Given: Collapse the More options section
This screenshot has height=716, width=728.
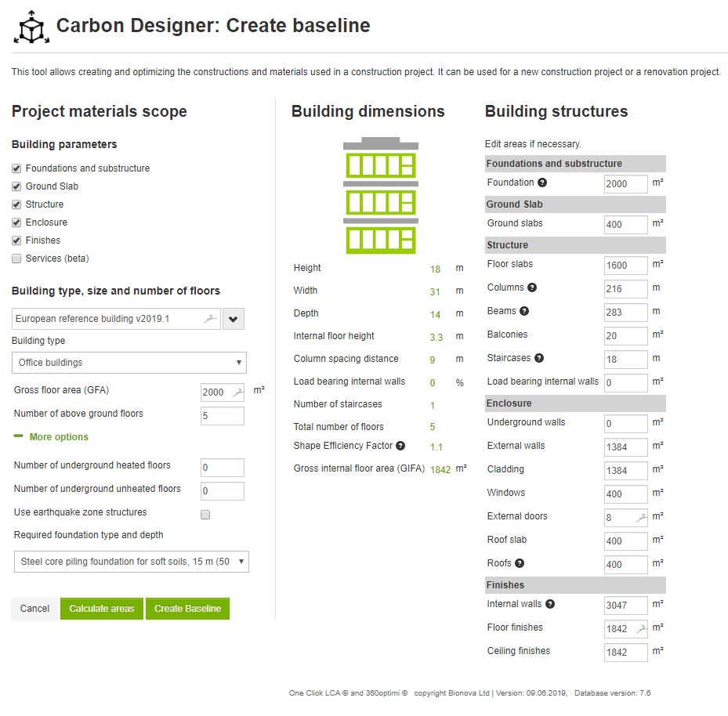Looking at the screenshot, I should coord(52,437).
